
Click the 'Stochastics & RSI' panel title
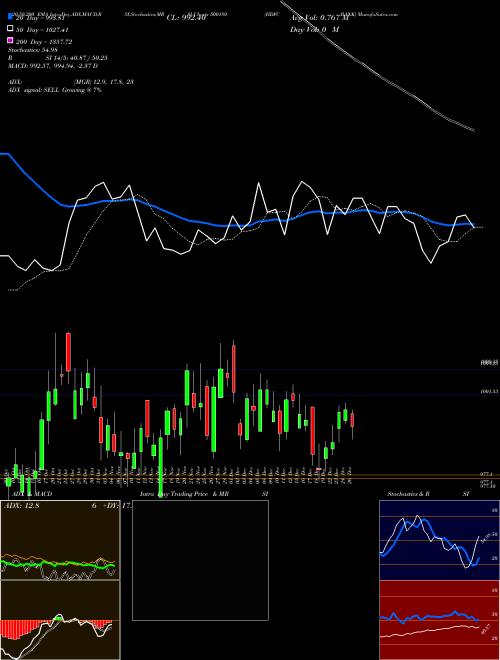tap(428, 494)
